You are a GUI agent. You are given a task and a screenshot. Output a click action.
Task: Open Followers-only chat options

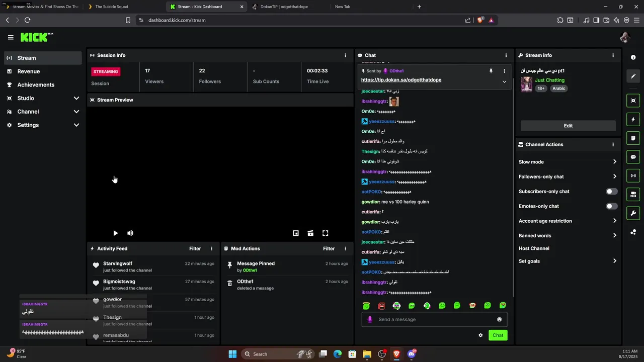568,176
